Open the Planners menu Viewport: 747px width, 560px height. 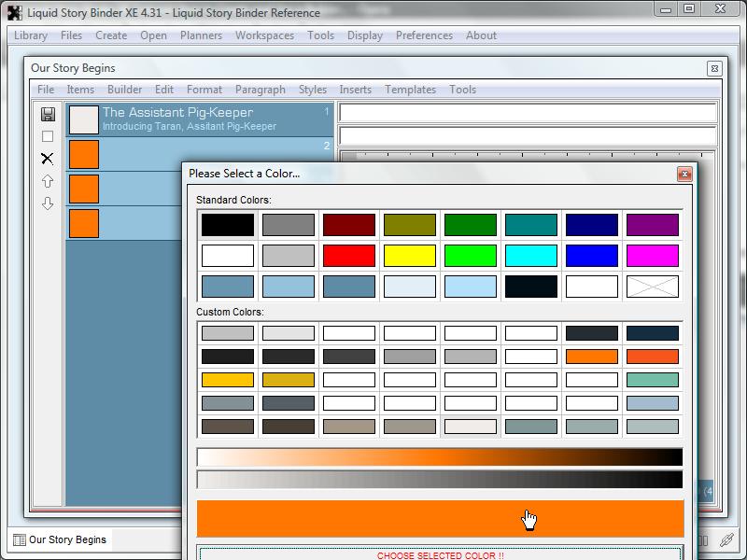[x=201, y=35]
